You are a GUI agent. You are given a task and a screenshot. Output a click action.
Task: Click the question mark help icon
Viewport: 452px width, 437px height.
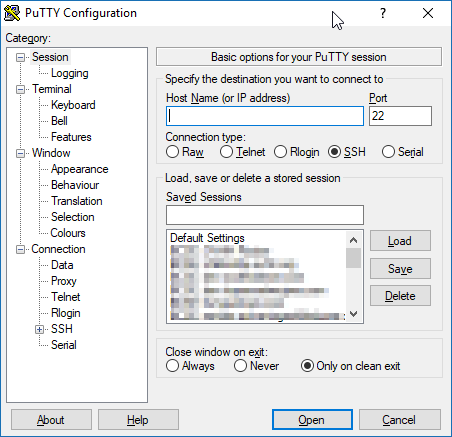(383, 13)
